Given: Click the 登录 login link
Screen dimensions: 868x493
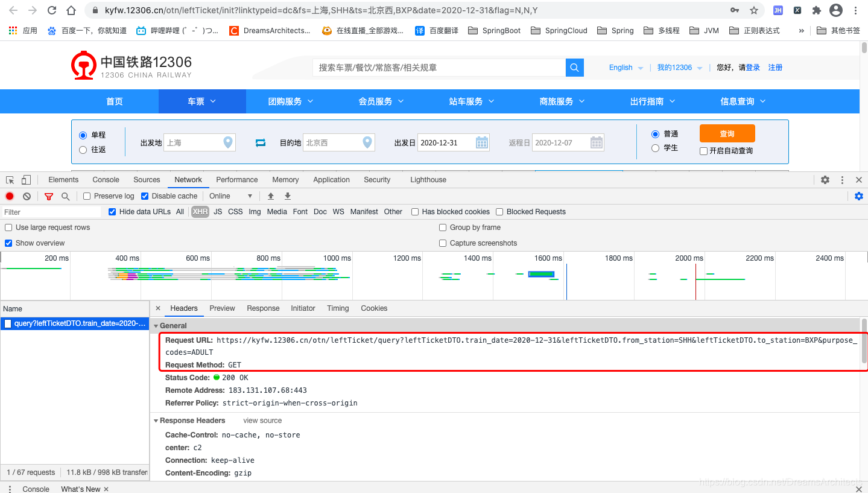Looking at the screenshot, I should point(753,68).
